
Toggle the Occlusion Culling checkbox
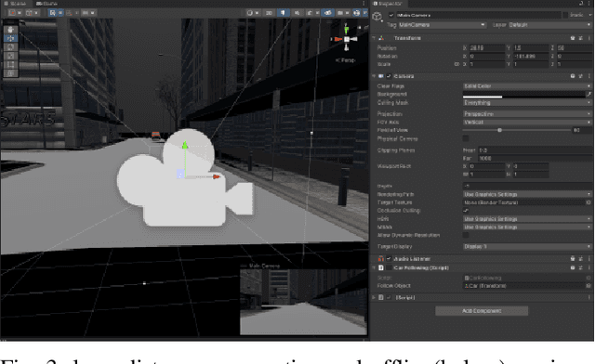466,211
